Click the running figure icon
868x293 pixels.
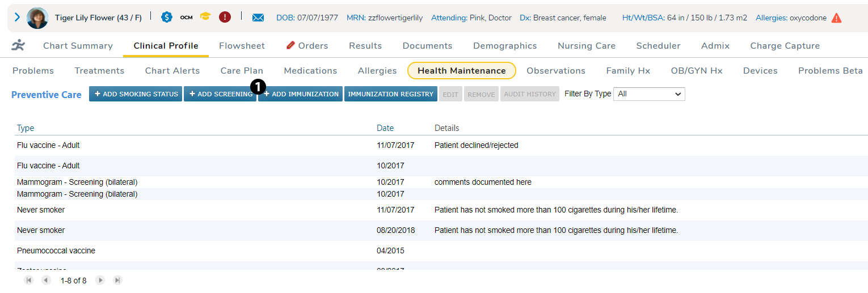(x=18, y=45)
